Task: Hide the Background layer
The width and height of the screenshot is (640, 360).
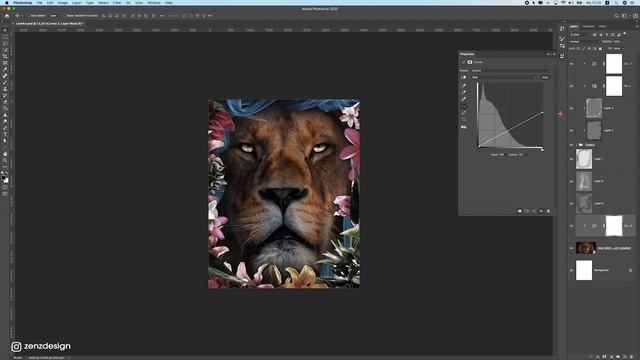Action: tap(571, 270)
